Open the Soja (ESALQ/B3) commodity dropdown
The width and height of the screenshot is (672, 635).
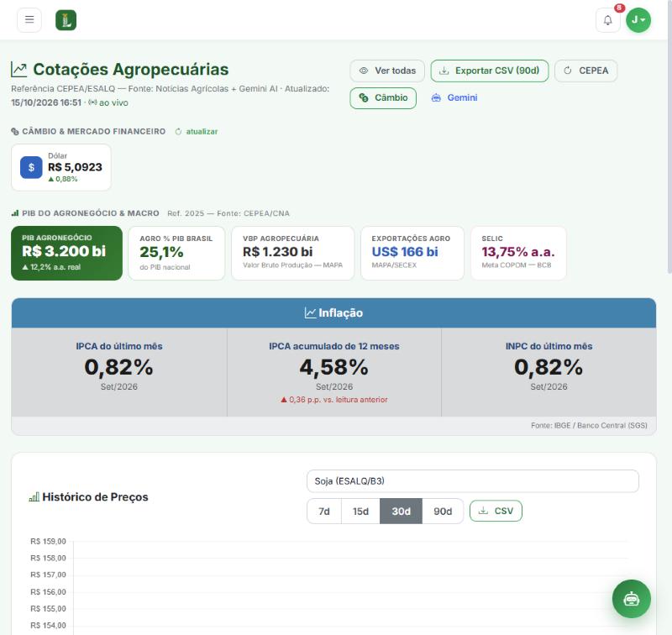(473, 481)
